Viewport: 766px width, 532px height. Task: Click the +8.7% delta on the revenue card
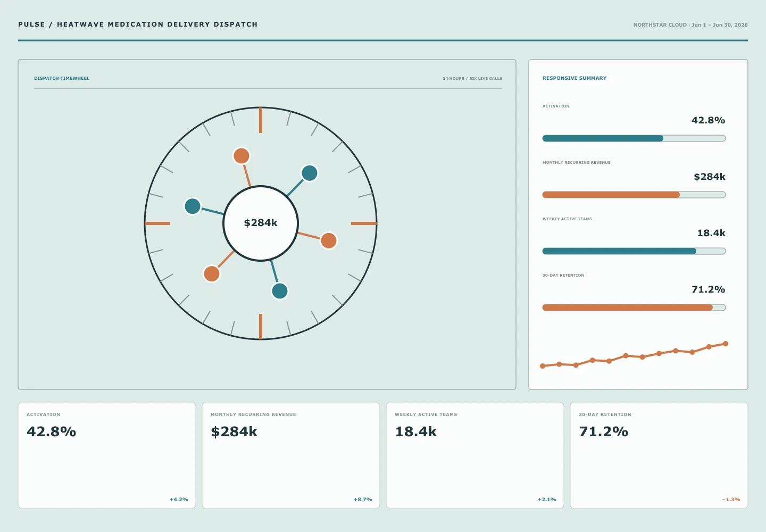pyautogui.click(x=363, y=500)
